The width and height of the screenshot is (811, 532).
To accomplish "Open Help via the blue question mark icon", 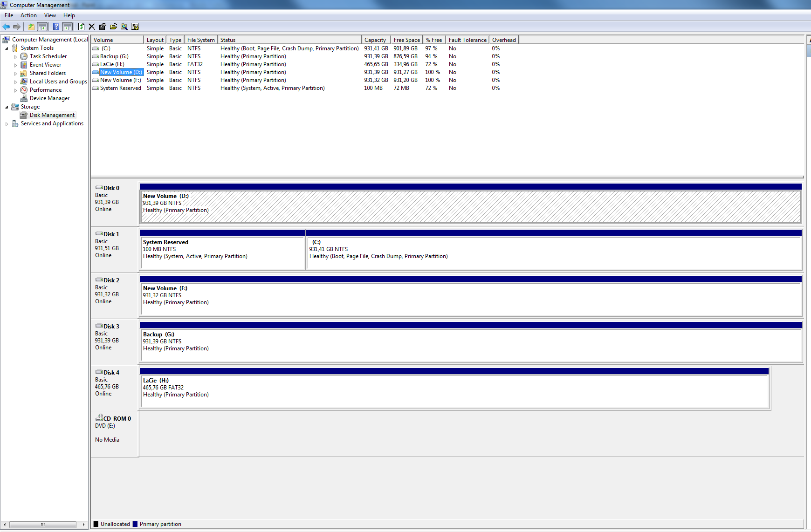I will pyautogui.click(x=56, y=27).
